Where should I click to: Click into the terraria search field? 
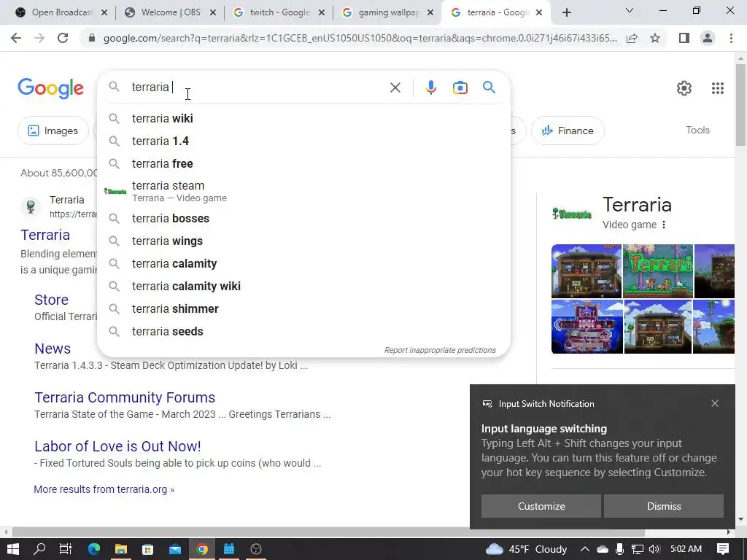258,87
